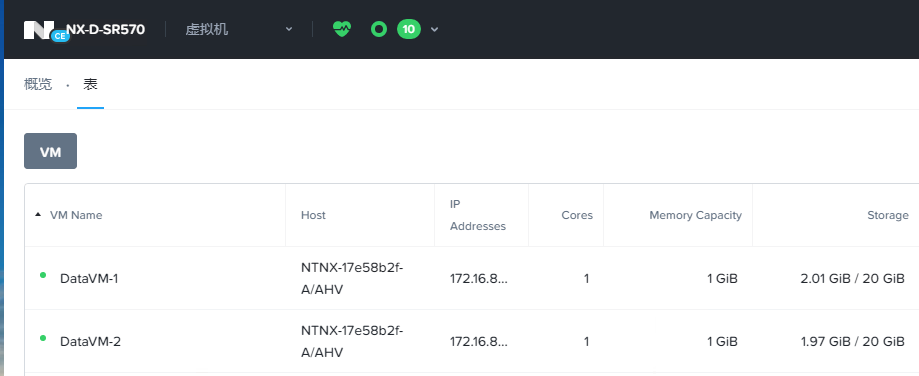Click the green circle tasks status icon

coord(379,29)
